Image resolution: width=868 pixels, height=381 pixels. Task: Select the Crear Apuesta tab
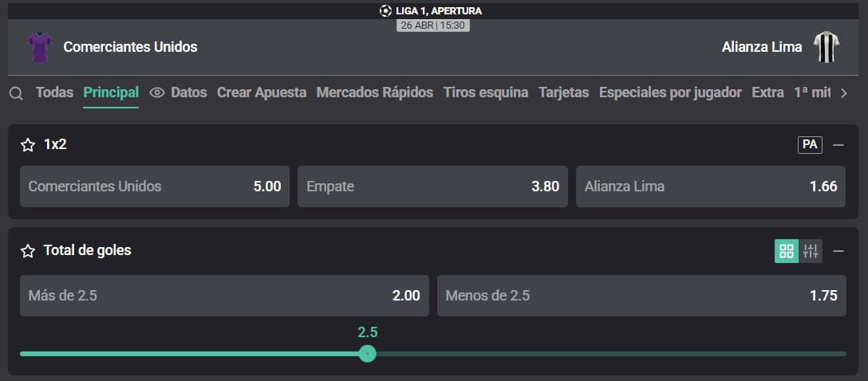262,92
